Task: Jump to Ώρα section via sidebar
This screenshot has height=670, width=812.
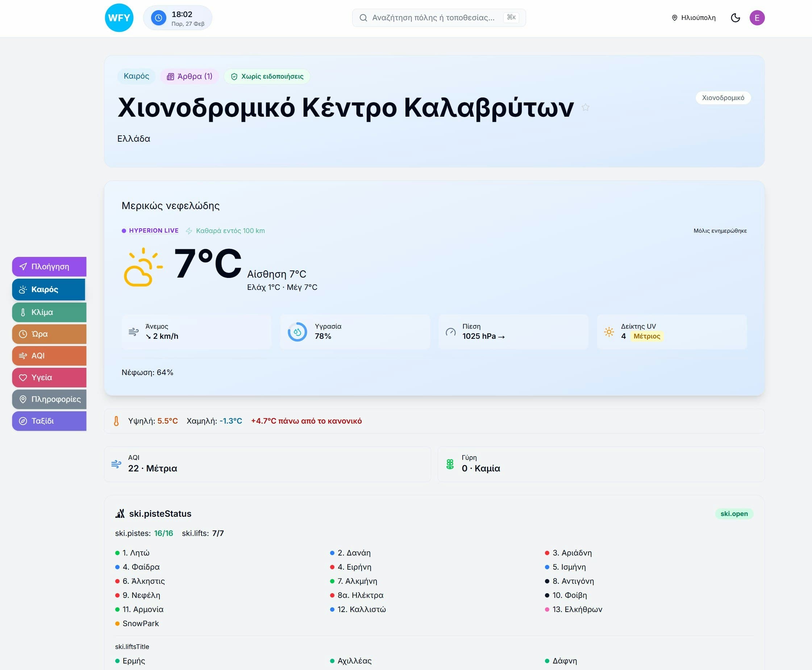Action: click(x=49, y=334)
